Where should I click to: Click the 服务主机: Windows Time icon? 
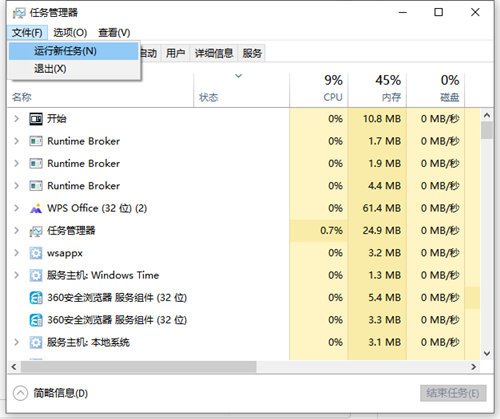point(36,275)
